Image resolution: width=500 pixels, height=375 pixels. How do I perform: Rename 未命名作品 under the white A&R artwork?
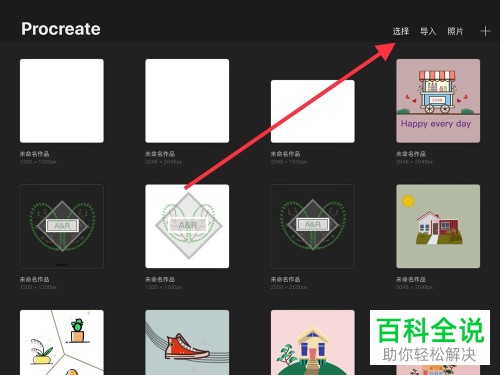click(x=160, y=279)
